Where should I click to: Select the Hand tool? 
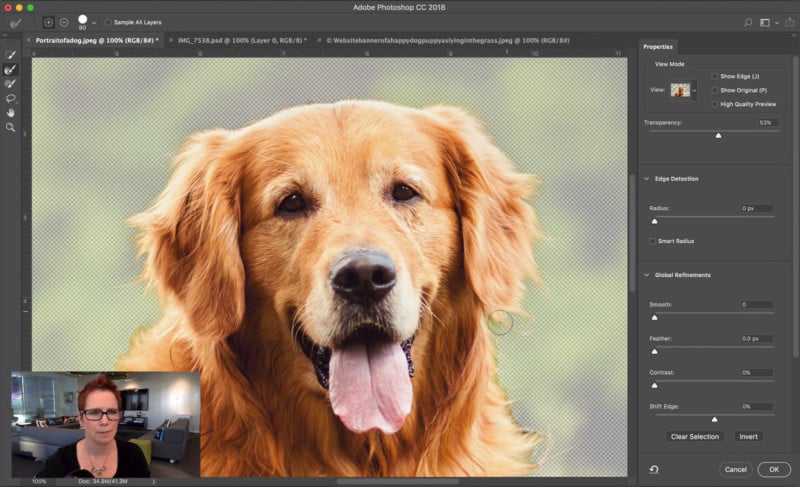pos(10,113)
